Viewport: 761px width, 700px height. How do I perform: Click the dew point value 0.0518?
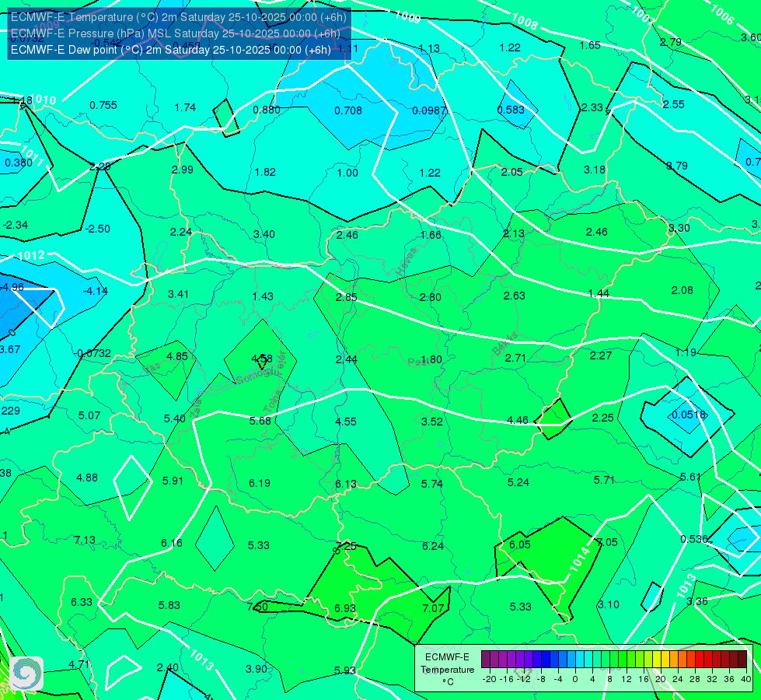[688, 415]
